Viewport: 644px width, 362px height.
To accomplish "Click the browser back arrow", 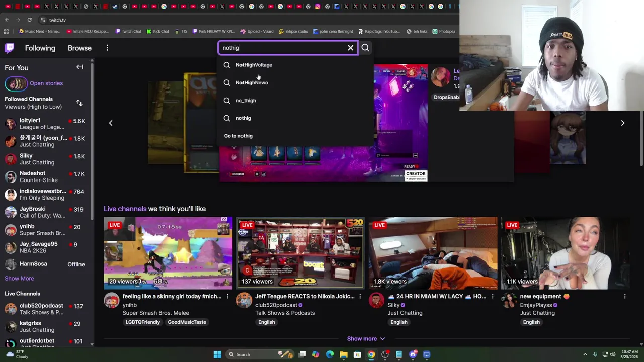I will [7, 20].
